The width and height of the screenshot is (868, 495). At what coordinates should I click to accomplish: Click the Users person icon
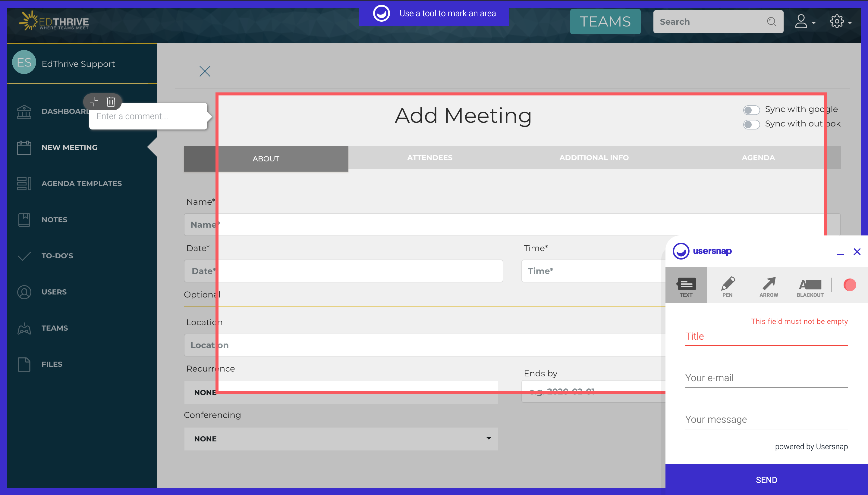pyautogui.click(x=24, y=292)
